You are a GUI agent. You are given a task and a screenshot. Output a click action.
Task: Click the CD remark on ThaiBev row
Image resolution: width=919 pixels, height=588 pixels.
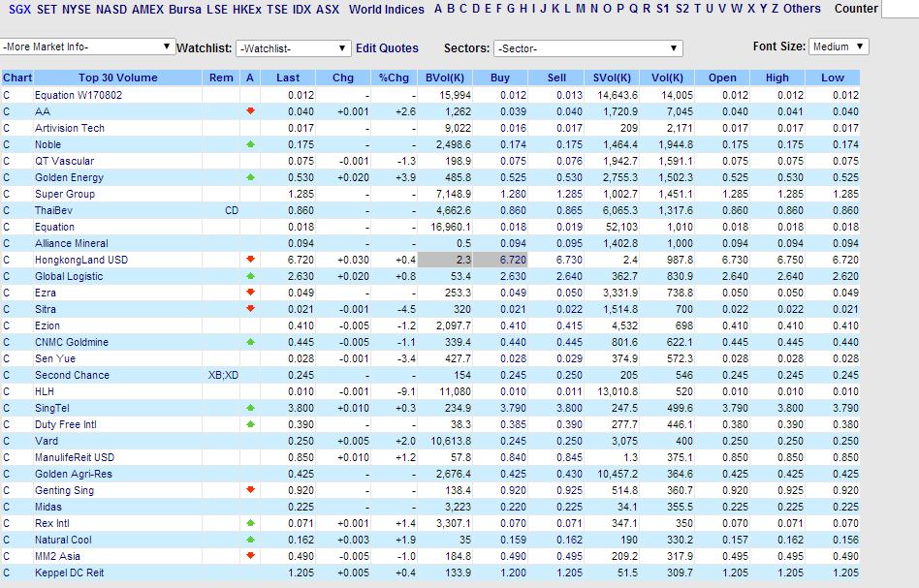(x=232, y=210)
